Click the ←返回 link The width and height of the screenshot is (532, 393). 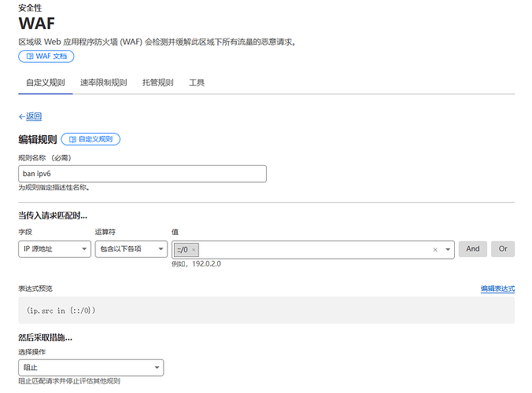click(x=30, y=116)
